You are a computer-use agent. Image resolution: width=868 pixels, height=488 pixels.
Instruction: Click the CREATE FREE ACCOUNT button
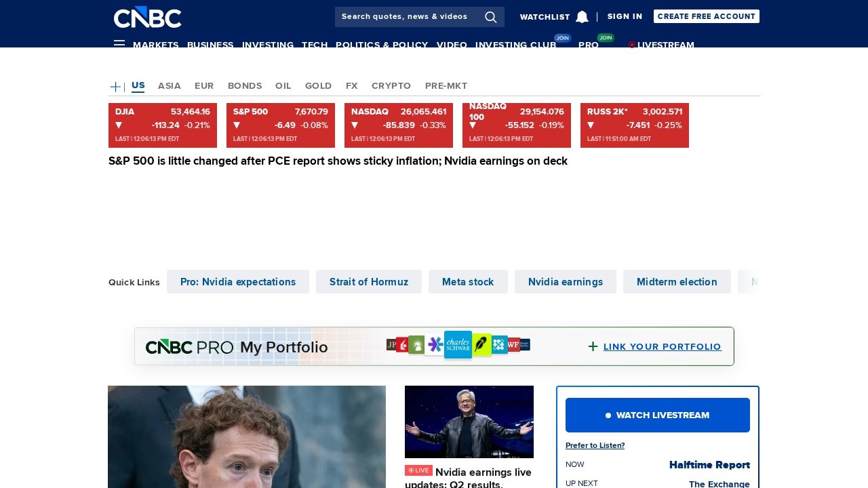[707, 16]
